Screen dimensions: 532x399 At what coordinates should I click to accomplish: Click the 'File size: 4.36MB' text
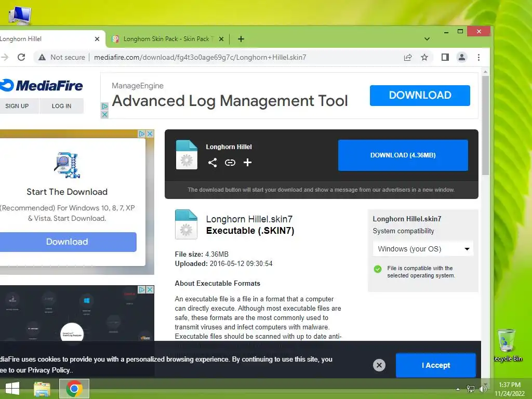tap(202, 254)
